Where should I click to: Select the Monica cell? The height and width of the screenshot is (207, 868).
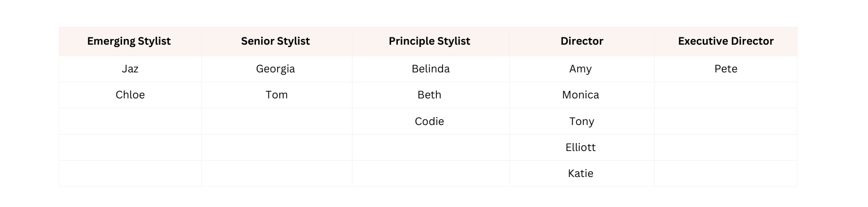581,95
